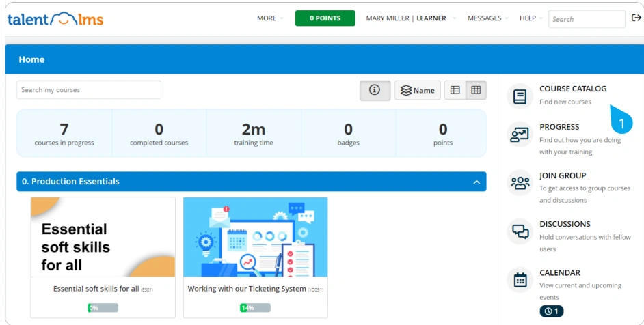Expand the MESSAGES dropdown arrow
The image size is (644, 325).
click(x=507, y=18)
